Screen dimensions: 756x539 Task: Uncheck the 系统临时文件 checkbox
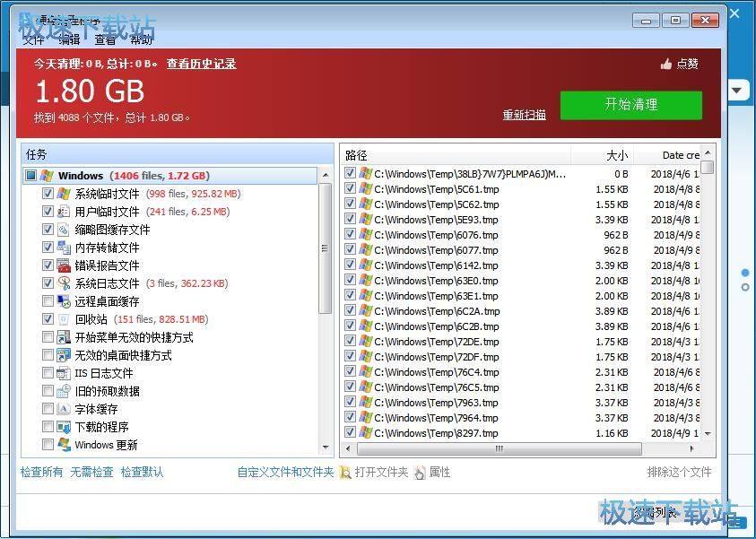(x=48, y=194)
